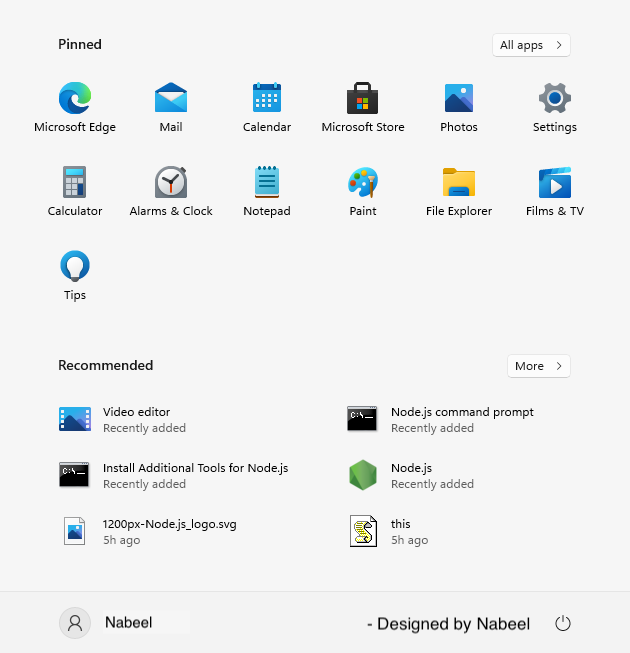Click the 'Films & TV' label
Image resolution: width=630 pixels, height=653 pixels.
[555, 211]
